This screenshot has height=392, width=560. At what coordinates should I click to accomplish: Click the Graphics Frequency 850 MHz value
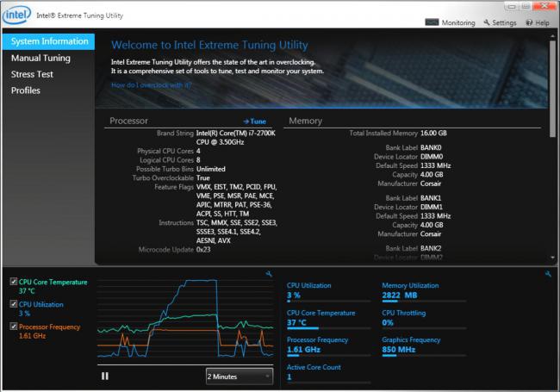coord(399,350)
